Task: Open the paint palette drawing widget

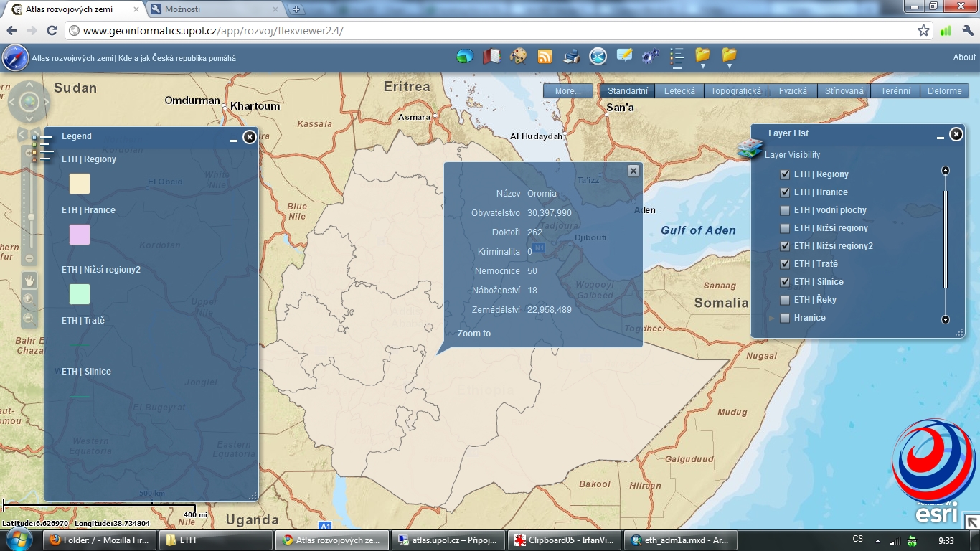Action: (518, 56)
